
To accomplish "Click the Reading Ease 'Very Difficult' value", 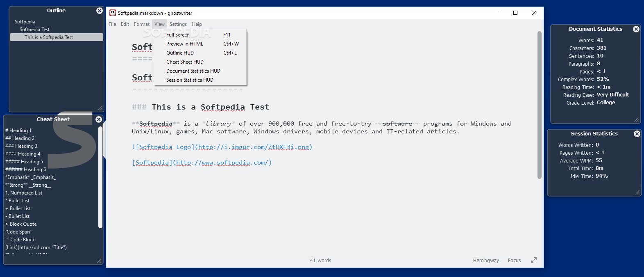I will pyautogui.click(x=613, y=95).
